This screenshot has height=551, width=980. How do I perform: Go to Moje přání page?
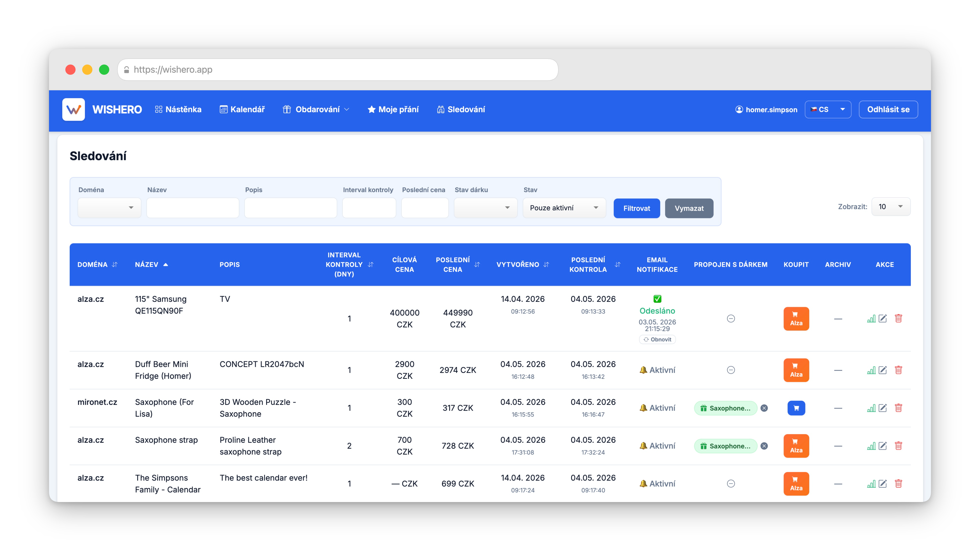[393, 109]
